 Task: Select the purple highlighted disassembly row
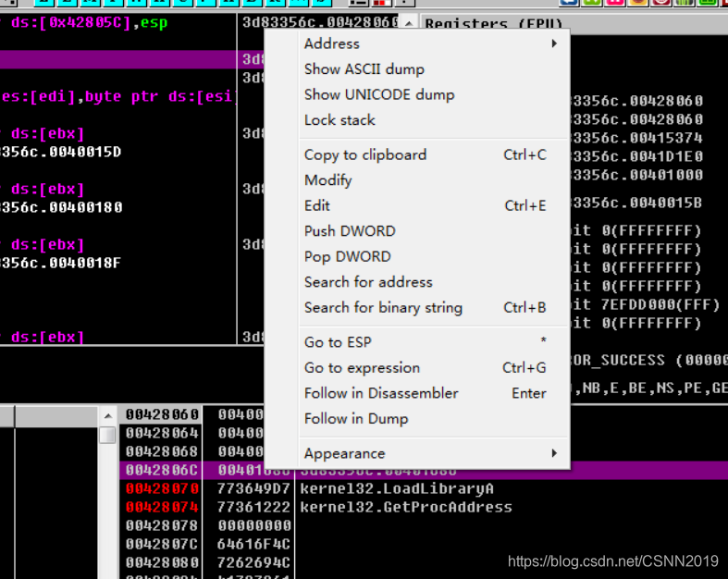click(117, 59)
